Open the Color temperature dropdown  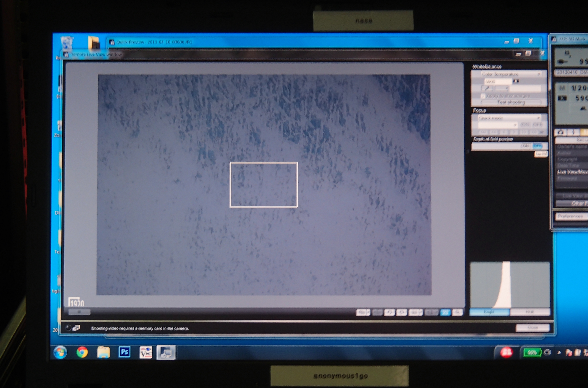pyautogui.click(x=511, y=74)
